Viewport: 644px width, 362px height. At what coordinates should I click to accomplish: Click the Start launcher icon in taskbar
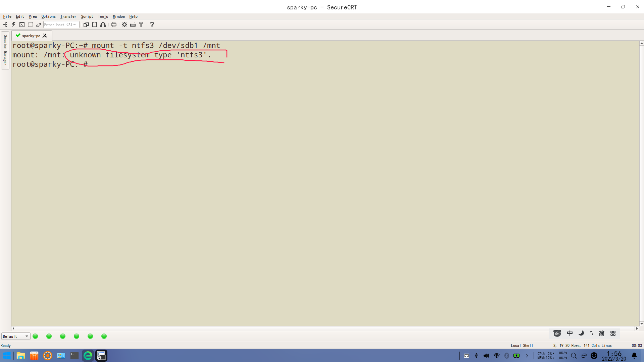point(7,356)
